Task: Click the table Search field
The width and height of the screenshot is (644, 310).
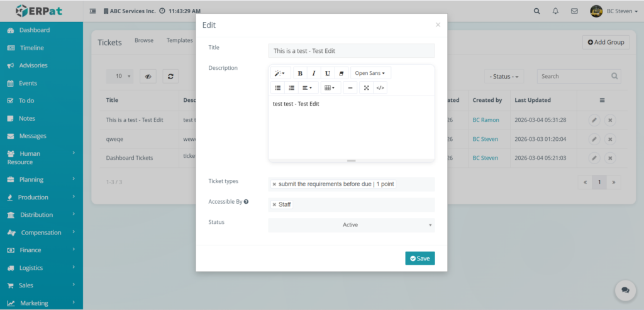Action: tap(579, 76)
